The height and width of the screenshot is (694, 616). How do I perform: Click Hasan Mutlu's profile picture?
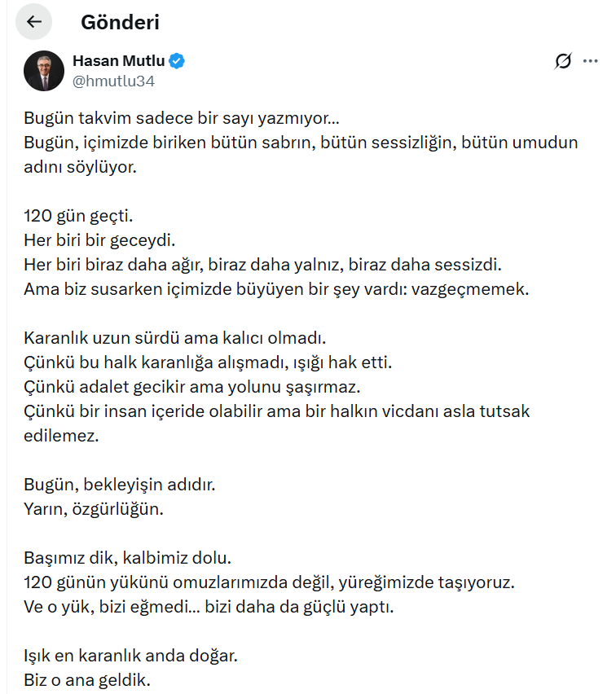(43, 70)
